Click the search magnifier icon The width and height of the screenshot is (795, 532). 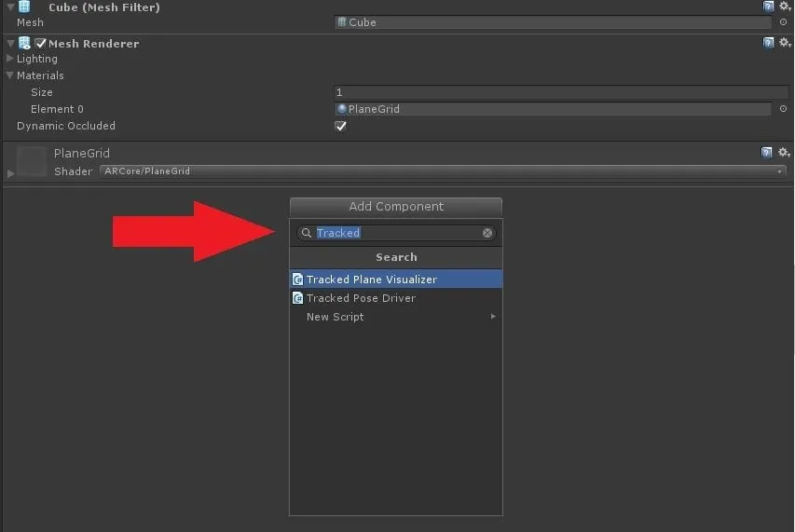(x=307, y=233)
